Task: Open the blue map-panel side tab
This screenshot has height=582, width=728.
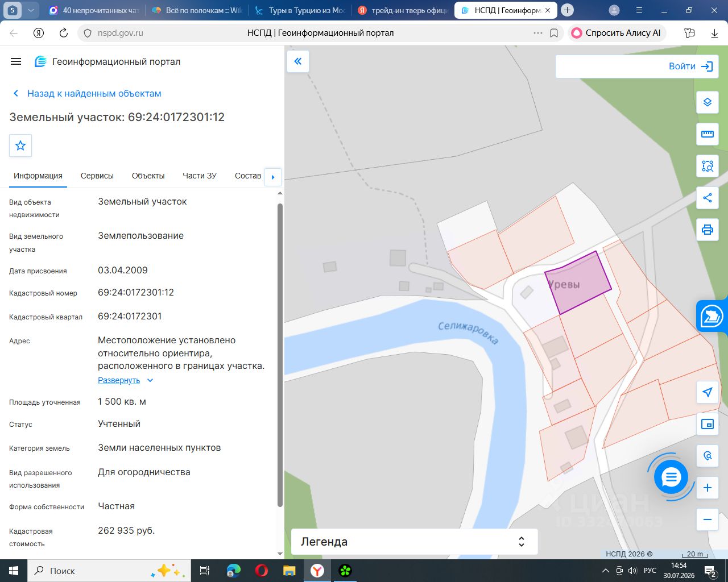Action: [712, 317]
